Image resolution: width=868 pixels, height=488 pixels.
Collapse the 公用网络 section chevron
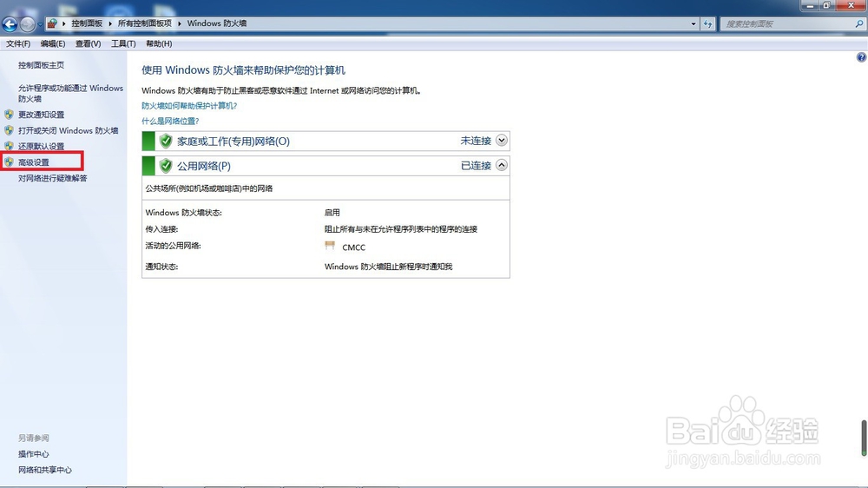pyautogui.click(x=502, y=165)
